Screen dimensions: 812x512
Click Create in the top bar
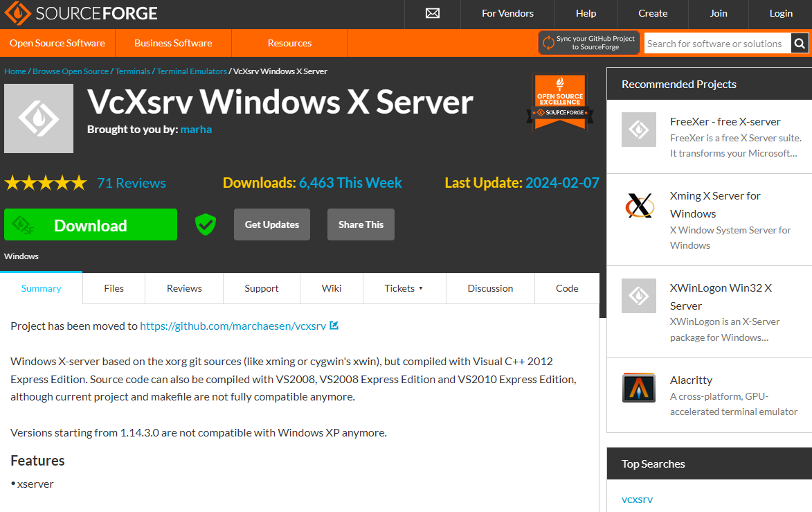(x=653, y=13)
